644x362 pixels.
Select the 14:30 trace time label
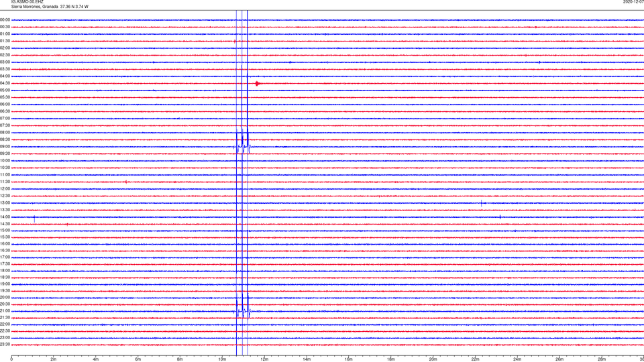pyautogui.click(x=5, y=224)
